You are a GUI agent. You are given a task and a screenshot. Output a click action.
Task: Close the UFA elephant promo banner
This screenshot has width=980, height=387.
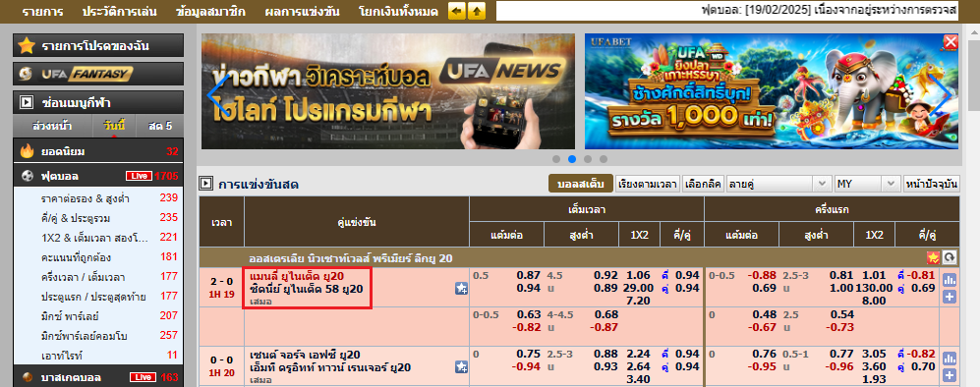click(950, 42)
